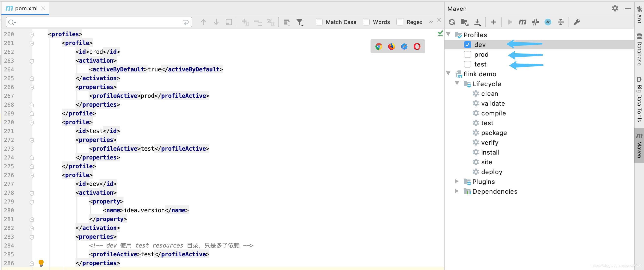Open pom.xml in the Firefox browser
The width and height of the screenshot is (644, 270).
(x=392, y=46)
